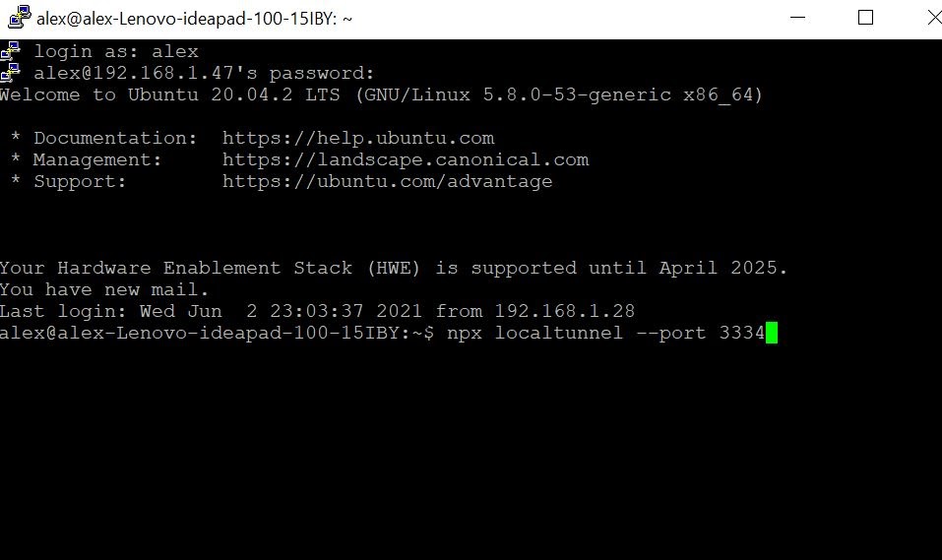Click the PuTTY icon beside the password prompt
This screenshot has height=560, width=942.
(10, 73)
